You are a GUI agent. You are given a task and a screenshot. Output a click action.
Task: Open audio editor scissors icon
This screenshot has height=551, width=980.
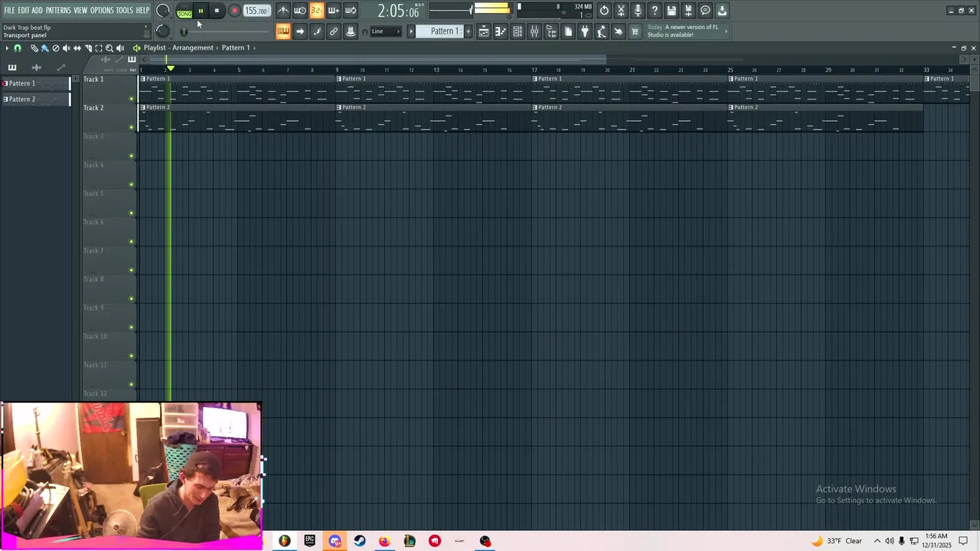[x=621, y=11]
